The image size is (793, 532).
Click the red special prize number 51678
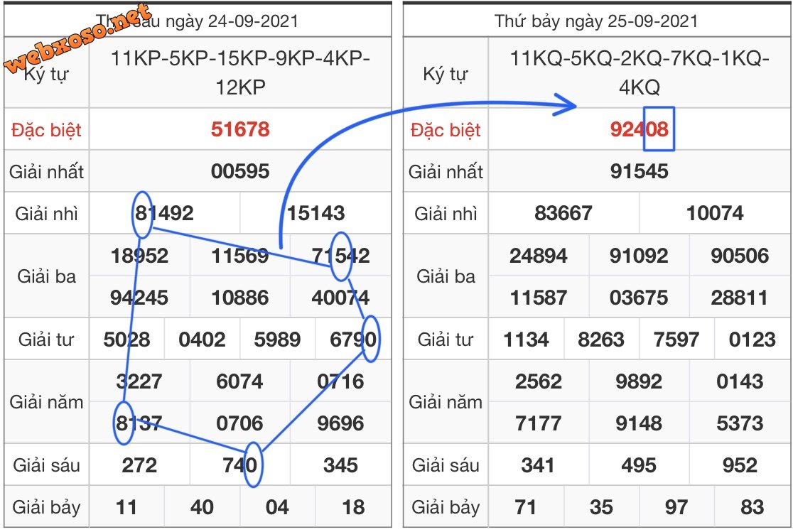point(240,129)
